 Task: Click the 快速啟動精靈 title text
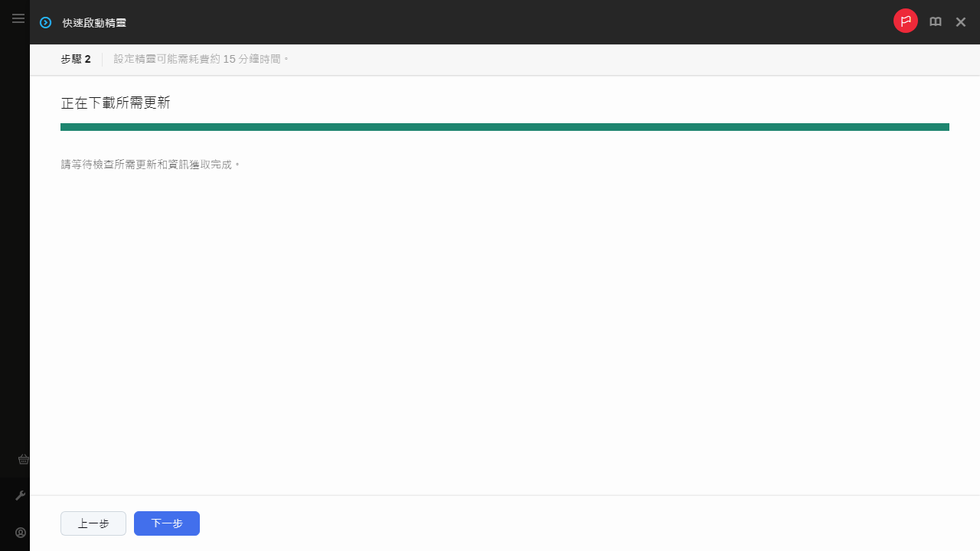tap(94, 23)
